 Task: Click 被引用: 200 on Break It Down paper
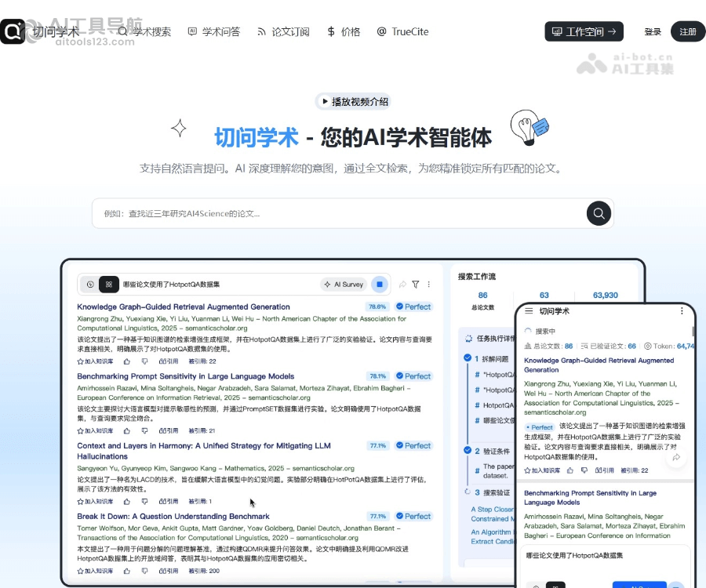[x=204, y=571]
